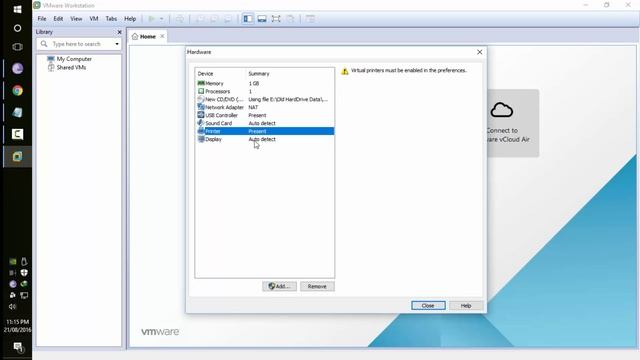
Task: Select the New CD/DVD device row
Action: 264,99
